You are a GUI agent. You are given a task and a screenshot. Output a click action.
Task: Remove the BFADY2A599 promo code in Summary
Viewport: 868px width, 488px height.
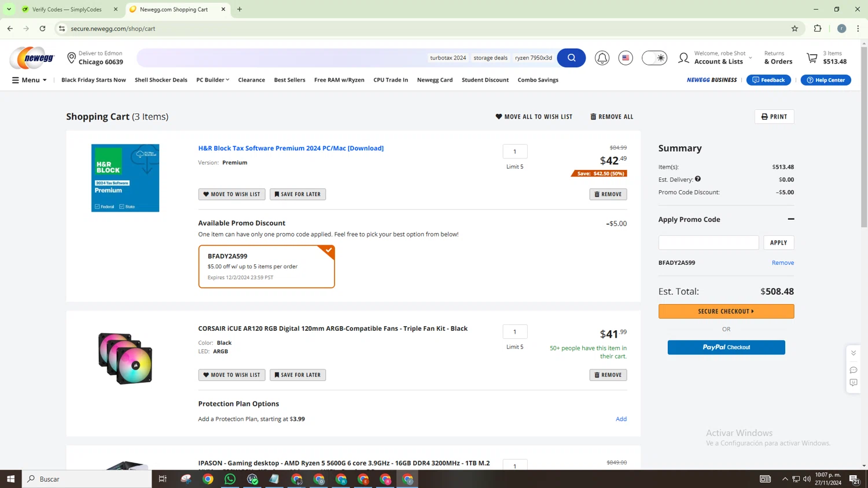[x=783, y=263]
